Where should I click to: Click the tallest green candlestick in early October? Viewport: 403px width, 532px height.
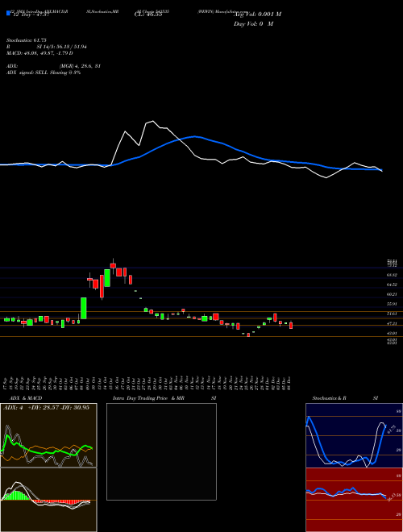click(x=84, y=308)
